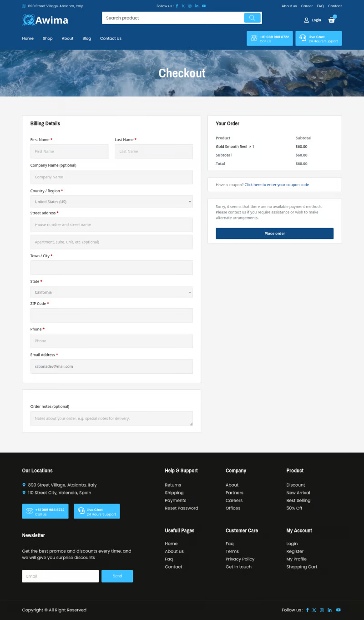Open the FAQ link in the top bar
Viewport: 364px width, 620px height.
pyautogui.click(x=320, y=6)
